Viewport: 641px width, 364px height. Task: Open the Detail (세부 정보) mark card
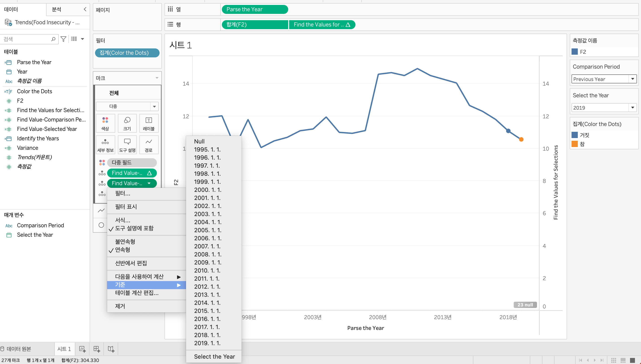105,145
